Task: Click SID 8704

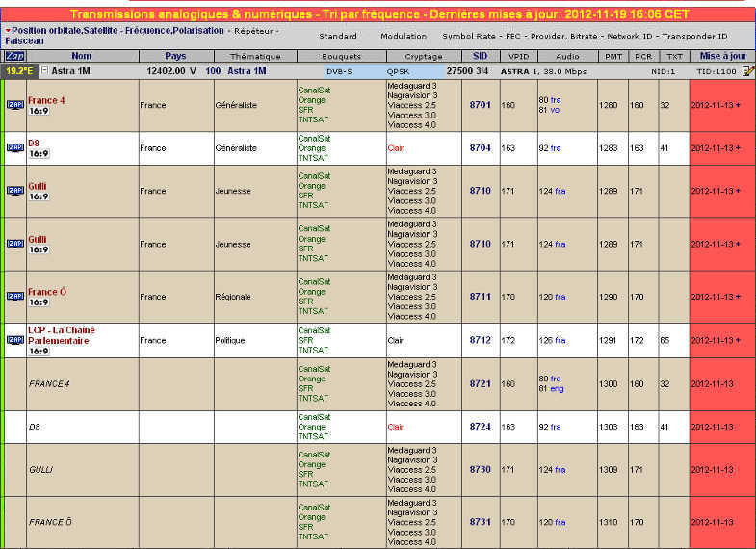Action: [481, 148]
